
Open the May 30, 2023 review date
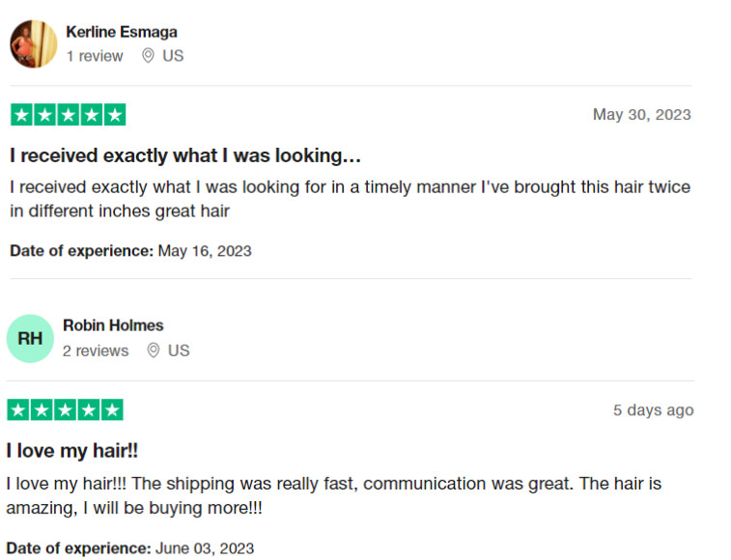(641, 114)
